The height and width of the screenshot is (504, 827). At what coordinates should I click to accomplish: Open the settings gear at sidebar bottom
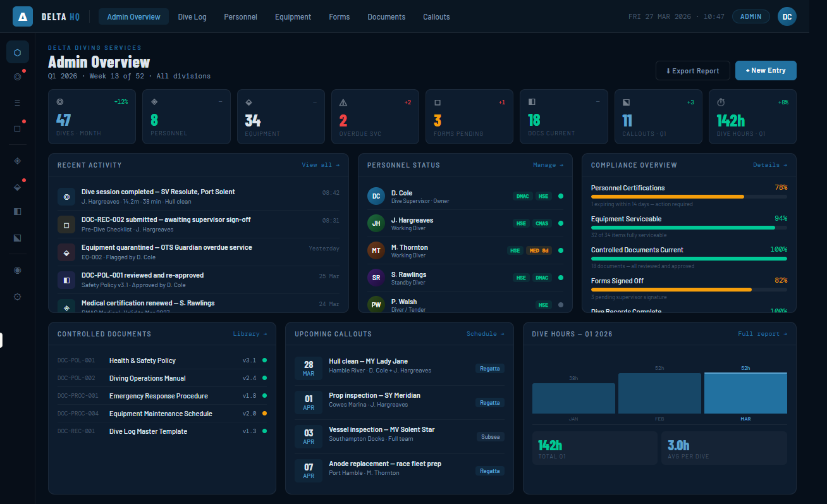tap(18, 296)
